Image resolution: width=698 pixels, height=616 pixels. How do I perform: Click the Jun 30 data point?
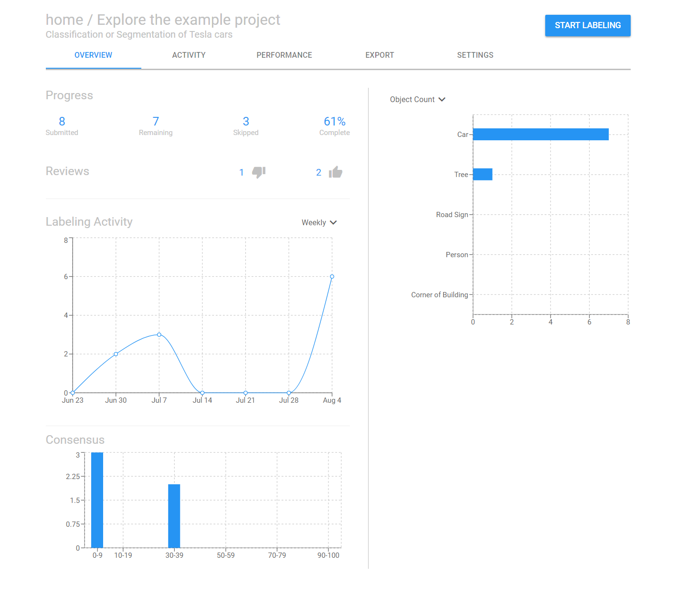(116, 354)
